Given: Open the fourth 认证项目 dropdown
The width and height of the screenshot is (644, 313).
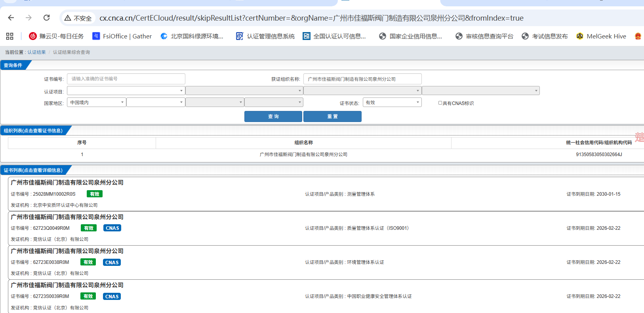Looking at the screenshot, I should (x=481, y=91).
